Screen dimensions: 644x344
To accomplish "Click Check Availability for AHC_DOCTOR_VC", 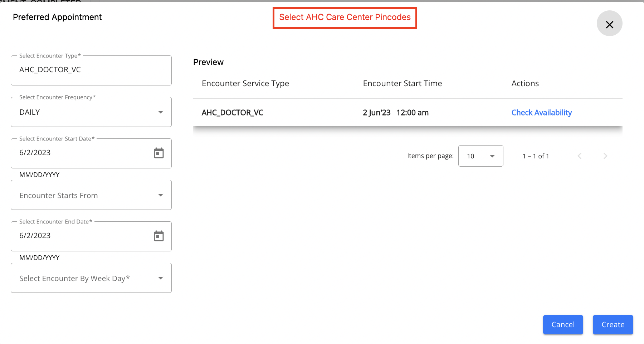I will click(x=541, y=112).
